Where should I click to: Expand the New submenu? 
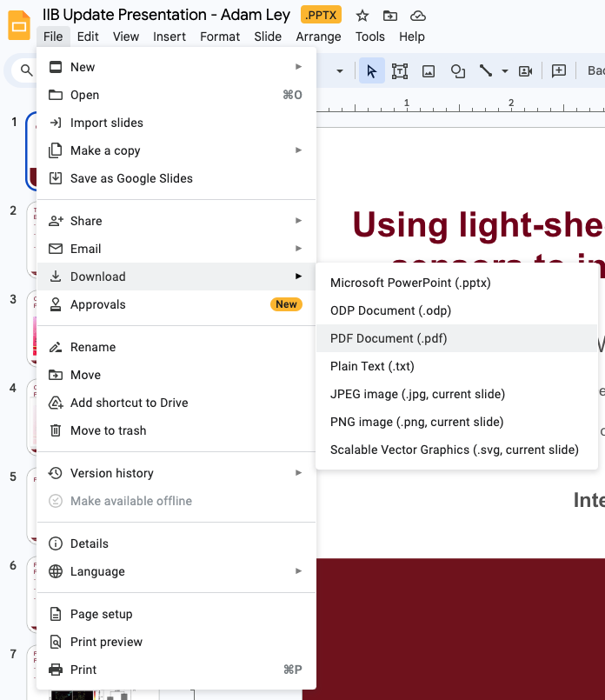(x=298, y=67)
